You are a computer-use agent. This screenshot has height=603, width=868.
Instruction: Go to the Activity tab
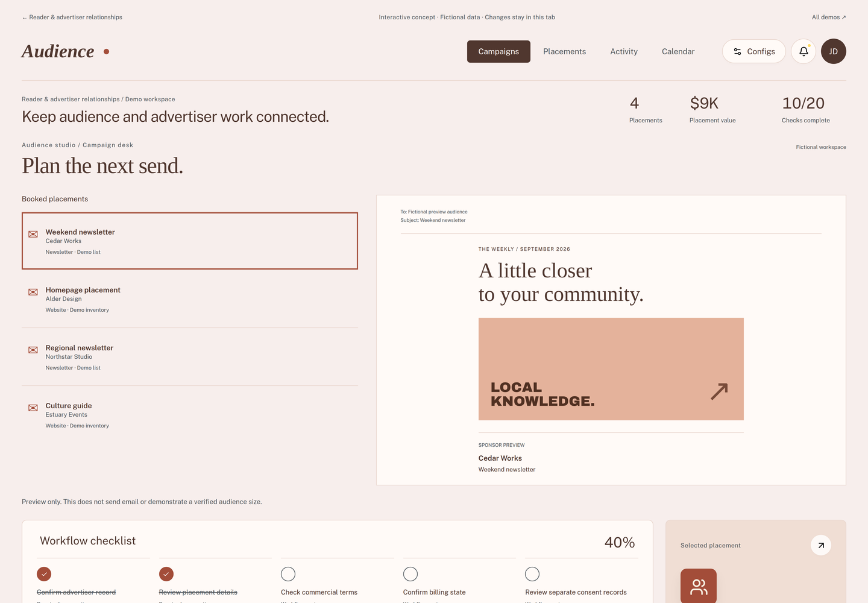(x=624, y=51)
